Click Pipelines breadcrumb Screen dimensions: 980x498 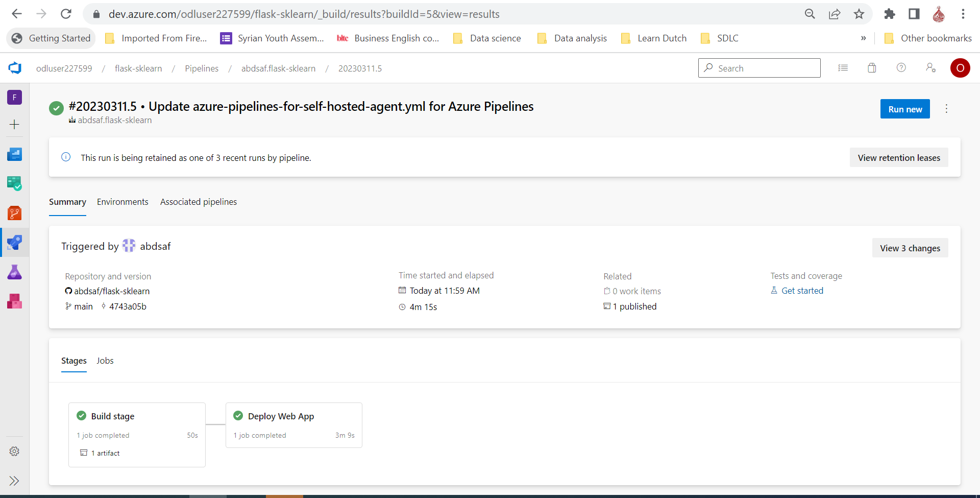pos(202,68)
